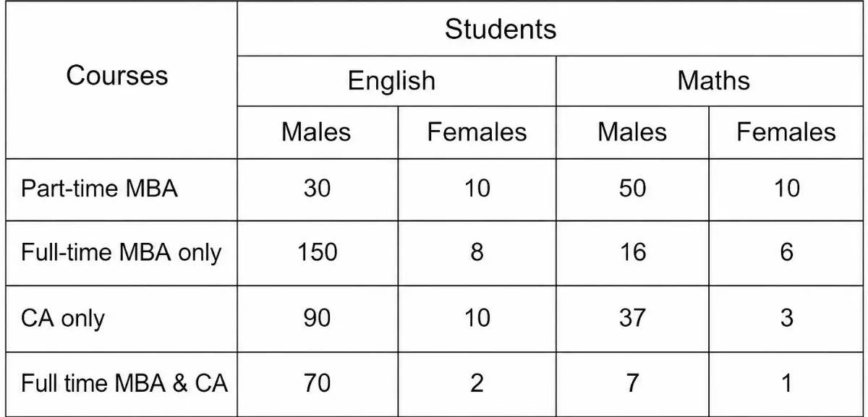Viewport: 868px width, 417px height.
Task: Click the cell with value 8
Action: (477, 253)
